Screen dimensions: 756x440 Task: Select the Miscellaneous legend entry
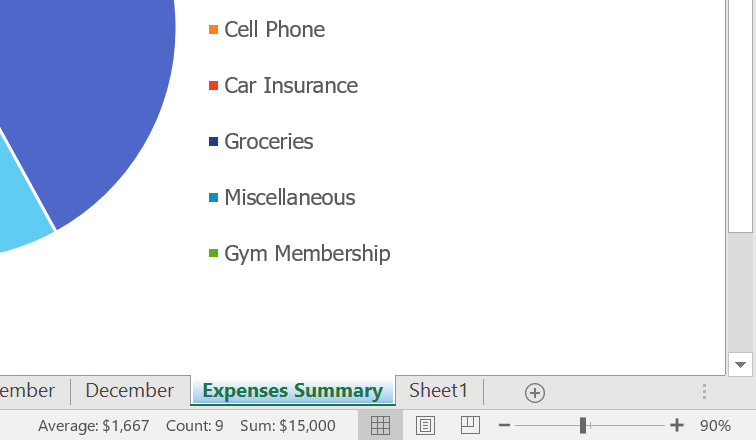(289, 198)
